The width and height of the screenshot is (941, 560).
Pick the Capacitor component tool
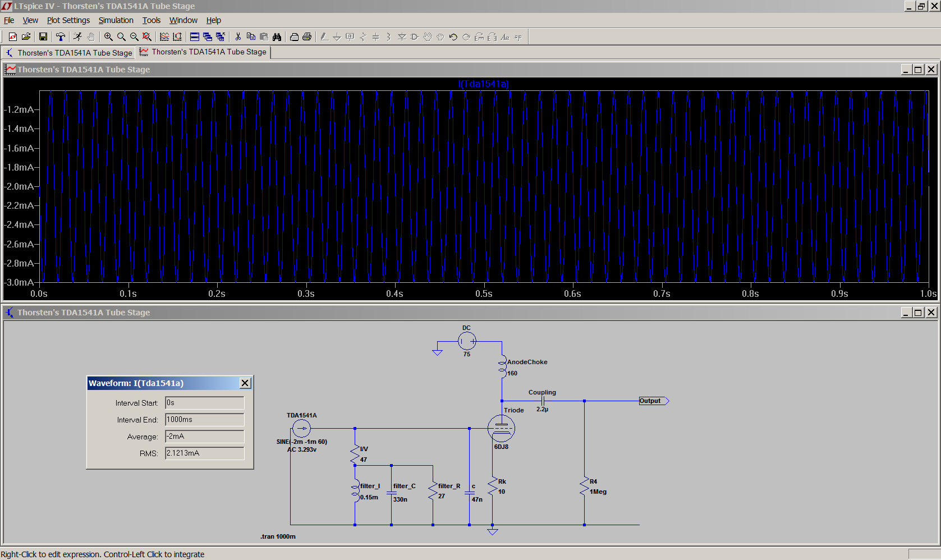pos(376,37)
